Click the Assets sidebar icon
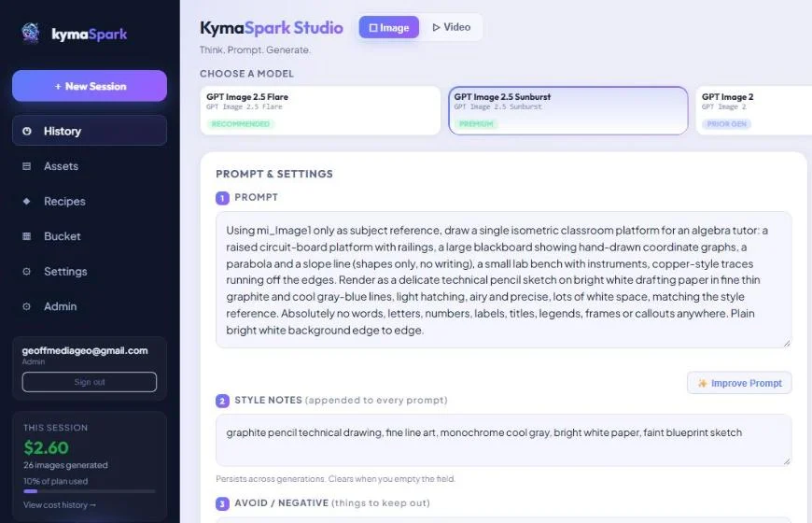 (27, 166)
